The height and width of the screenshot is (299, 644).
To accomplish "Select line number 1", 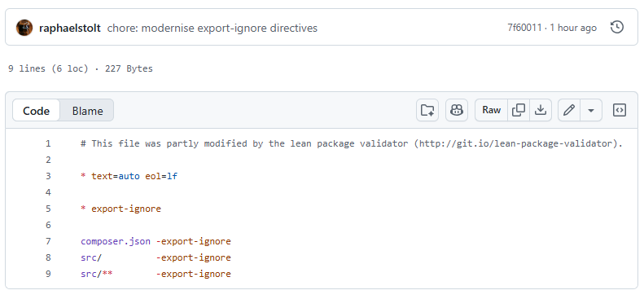I will (49, 143).
